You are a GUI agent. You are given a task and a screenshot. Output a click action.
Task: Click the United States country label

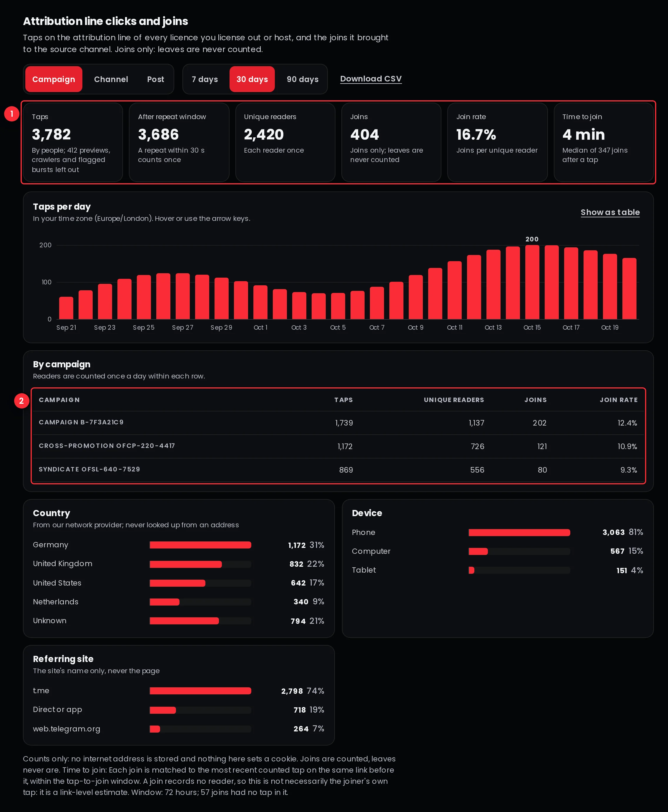(x=57, y=583)
